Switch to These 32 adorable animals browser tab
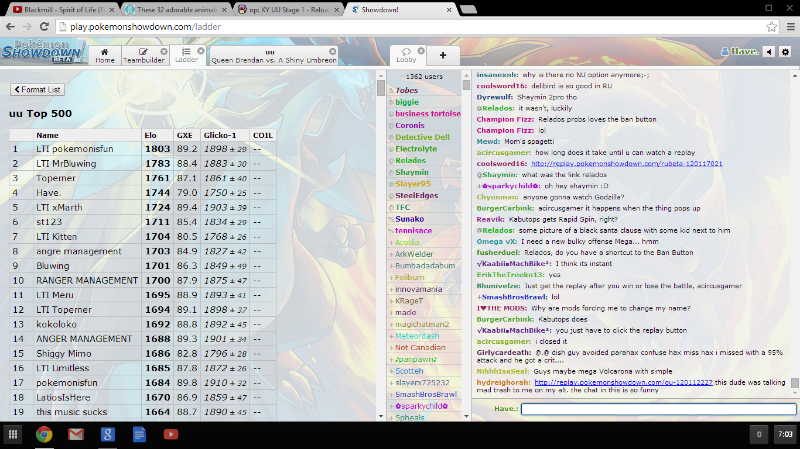Viewport: 800px width, 449px height. [x=175, y=9]
